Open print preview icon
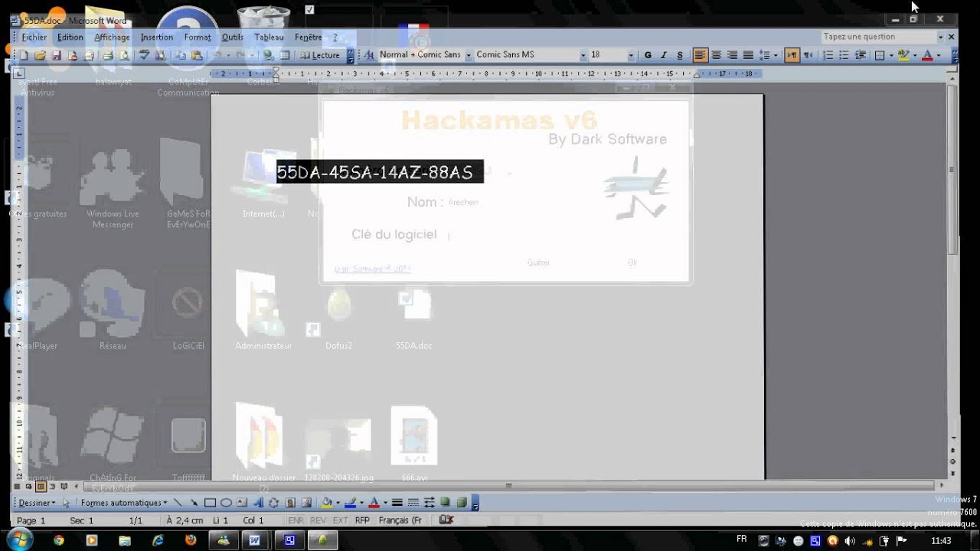This screenshot has width=980, height=551. 124,55
